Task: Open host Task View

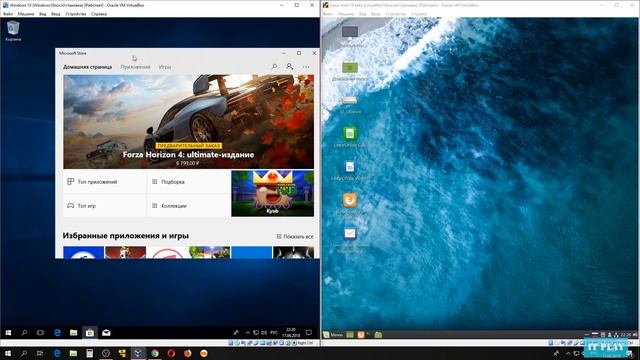Action: (x=40, y=353)
